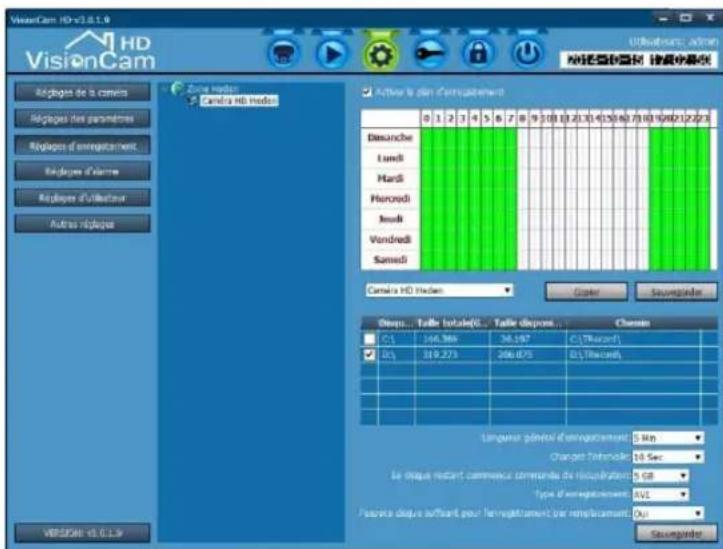This screenshot has height=549, width=723.
Task: Click white hour 8 cell in Dimanche row
Action: [522, 137]
